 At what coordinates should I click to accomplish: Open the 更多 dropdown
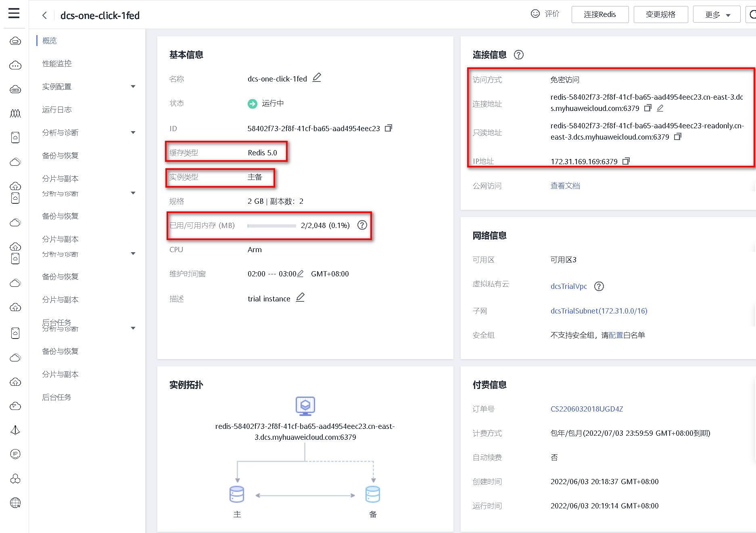716,15
